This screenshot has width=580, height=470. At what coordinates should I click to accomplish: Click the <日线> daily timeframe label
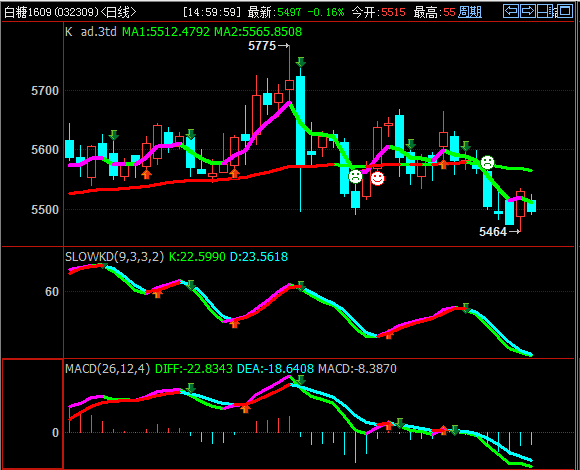118,12
